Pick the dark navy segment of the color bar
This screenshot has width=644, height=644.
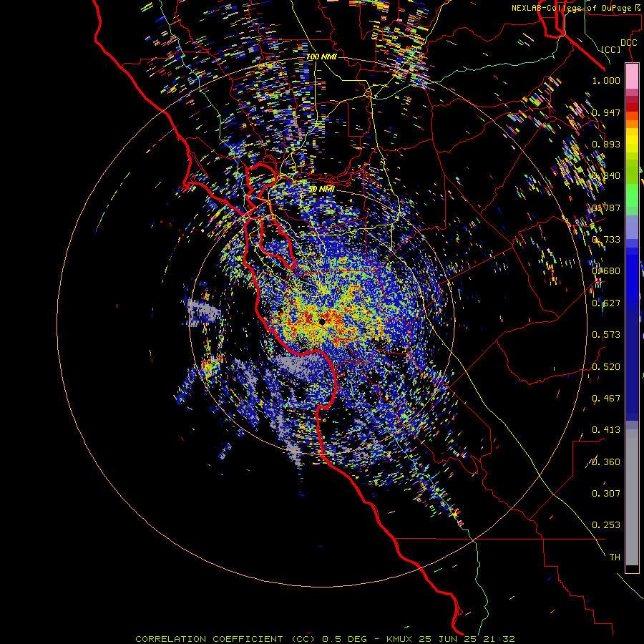click(632, 366)
